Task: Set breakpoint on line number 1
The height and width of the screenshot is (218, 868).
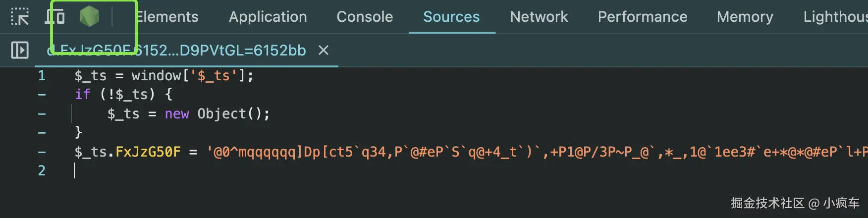Action: (42, 76)
